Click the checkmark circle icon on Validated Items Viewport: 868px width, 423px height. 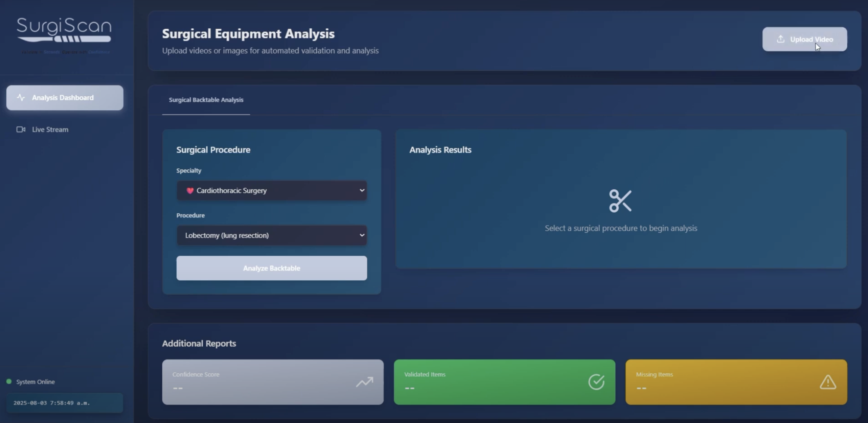596,382
